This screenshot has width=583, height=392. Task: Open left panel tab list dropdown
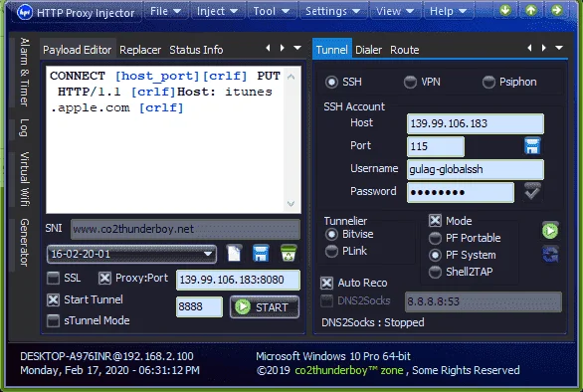297,48
